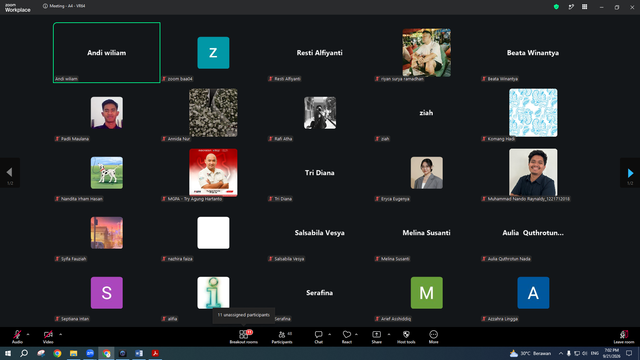Open Windows taskbar search

[x=24, y=353]
